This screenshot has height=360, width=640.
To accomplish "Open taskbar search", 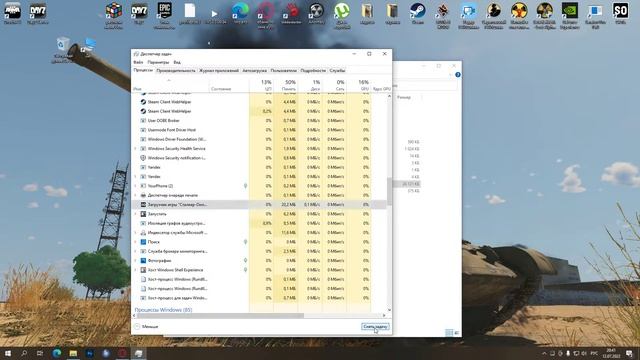I will [x=24, y=353].
